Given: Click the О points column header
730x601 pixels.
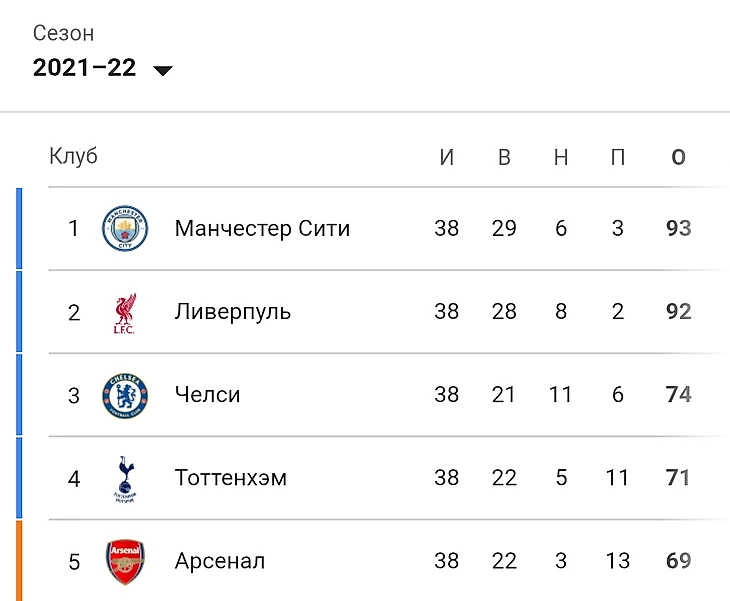Looking at the screenshot, I should (678, 157).
